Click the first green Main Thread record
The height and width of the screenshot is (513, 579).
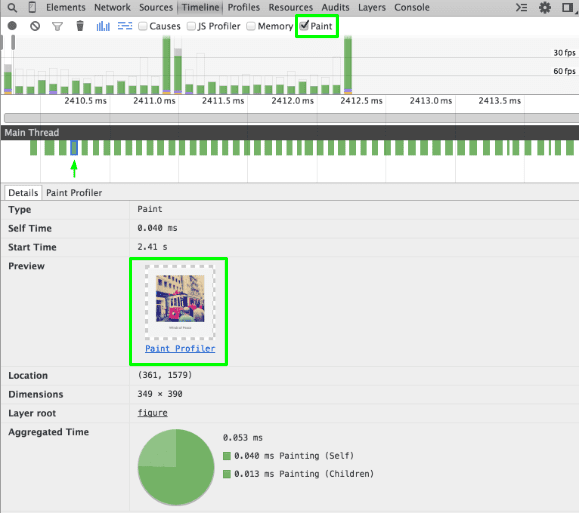pos(34,148)
